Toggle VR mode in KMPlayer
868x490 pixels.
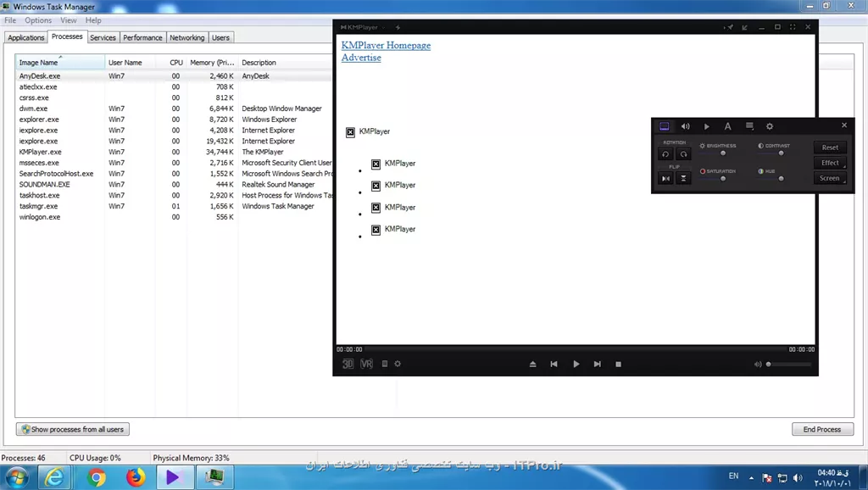(x=366, y=364)
